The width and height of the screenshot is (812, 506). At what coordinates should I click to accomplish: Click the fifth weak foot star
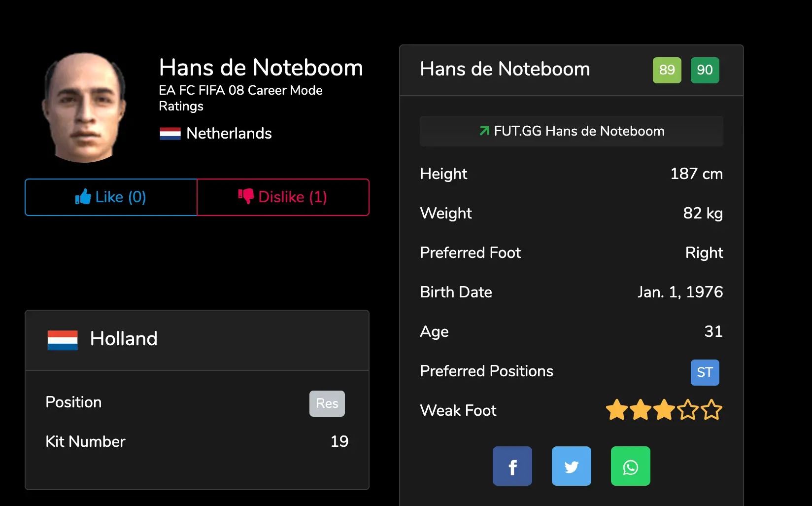pos(711,410)
